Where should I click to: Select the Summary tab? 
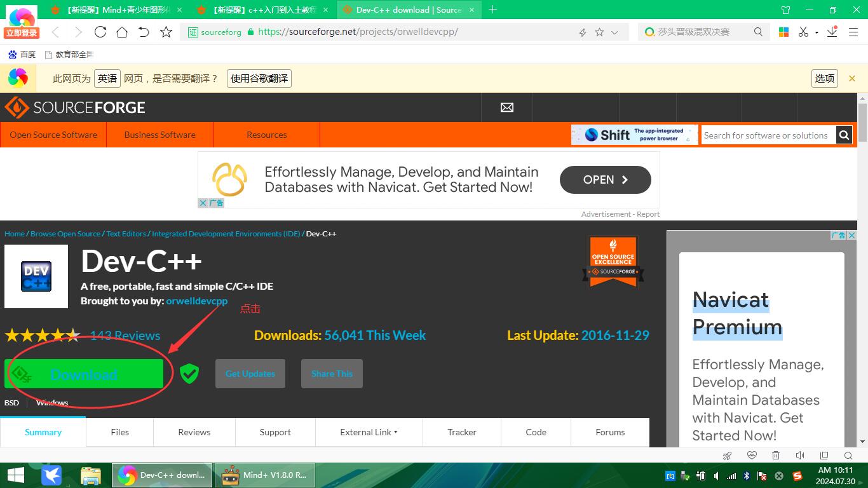point(43,432)
